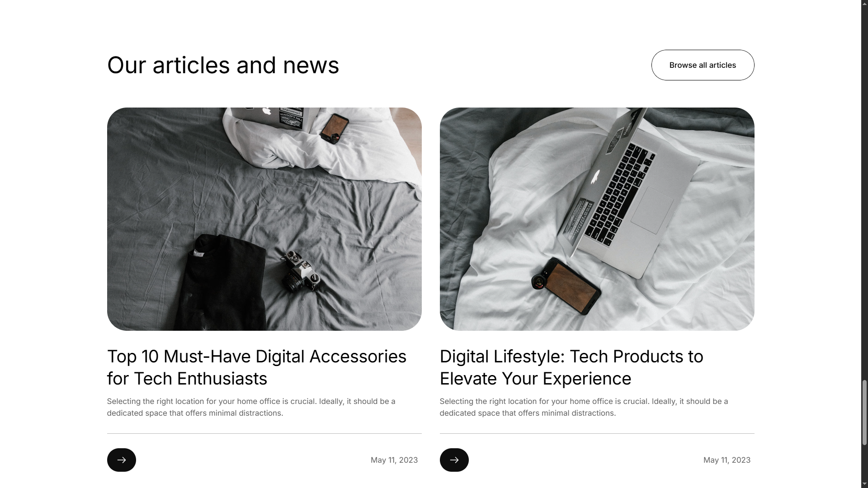This screenshot has height=488, width=868.
Task: Click the MacBook keyboard in the second photo
Action: [x=619, y=195]
